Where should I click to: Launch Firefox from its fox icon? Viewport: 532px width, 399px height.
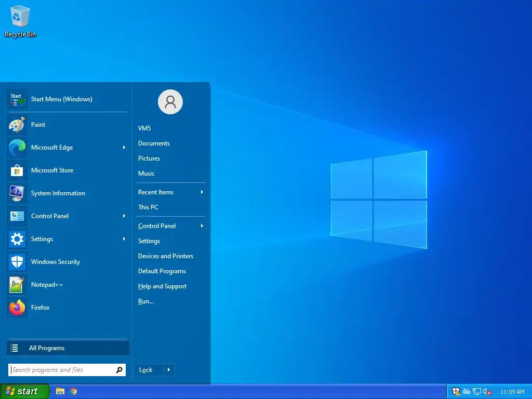[17, 308]
